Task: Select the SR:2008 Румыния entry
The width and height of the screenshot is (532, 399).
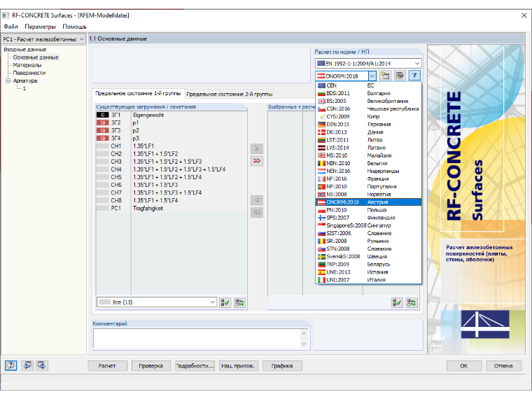Action: pos(368,241)
